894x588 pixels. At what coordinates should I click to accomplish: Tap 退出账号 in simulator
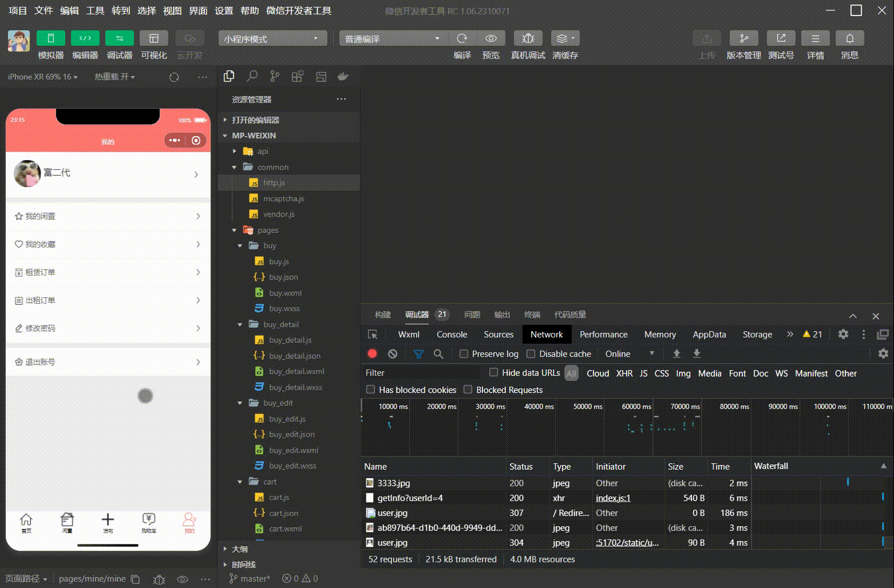[x=108, y=362]
